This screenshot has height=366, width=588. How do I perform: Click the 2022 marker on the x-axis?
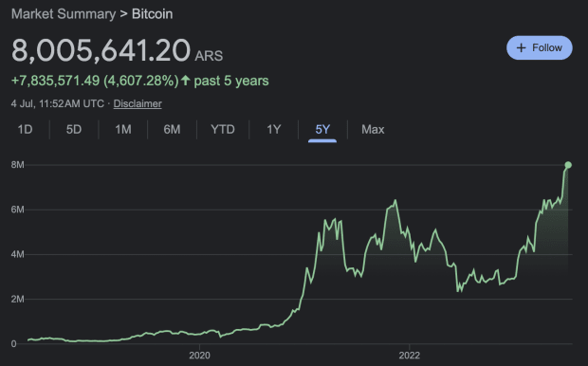click(x=410, y=356)
